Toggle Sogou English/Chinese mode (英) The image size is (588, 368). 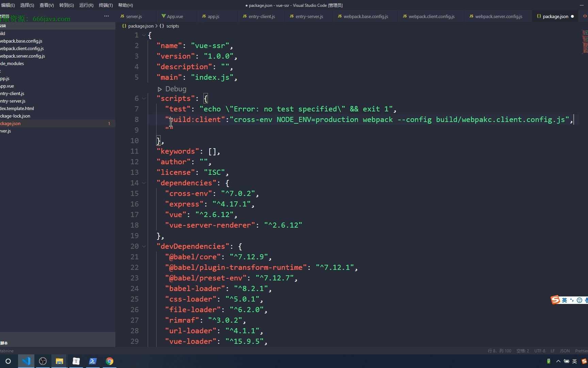[565, 300]
